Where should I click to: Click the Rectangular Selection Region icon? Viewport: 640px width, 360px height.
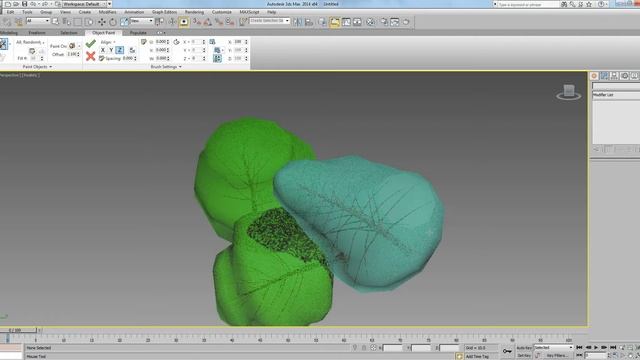(78, 22)
